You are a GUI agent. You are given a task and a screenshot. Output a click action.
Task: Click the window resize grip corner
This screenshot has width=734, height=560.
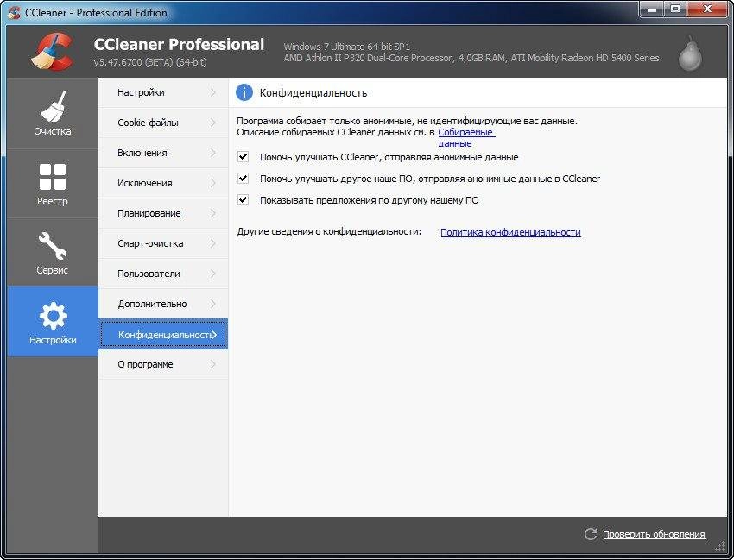pyautogui.click(x=720, y=546)
